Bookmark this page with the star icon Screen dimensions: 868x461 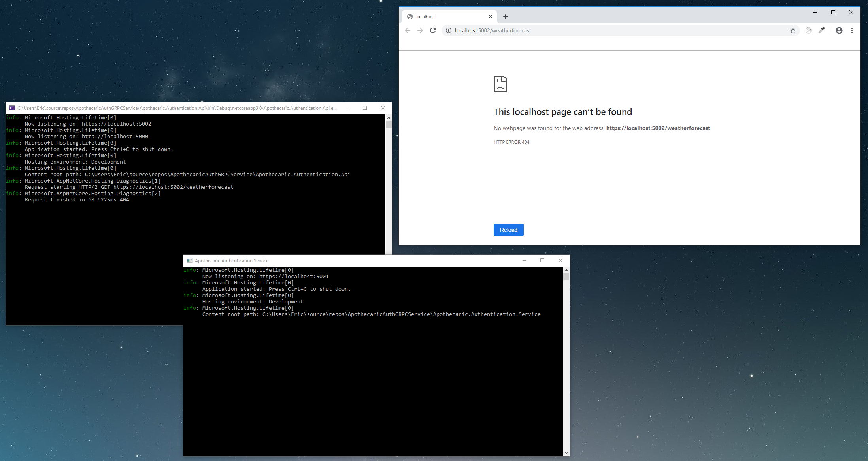pyautogui.click(x=793, y=30)
